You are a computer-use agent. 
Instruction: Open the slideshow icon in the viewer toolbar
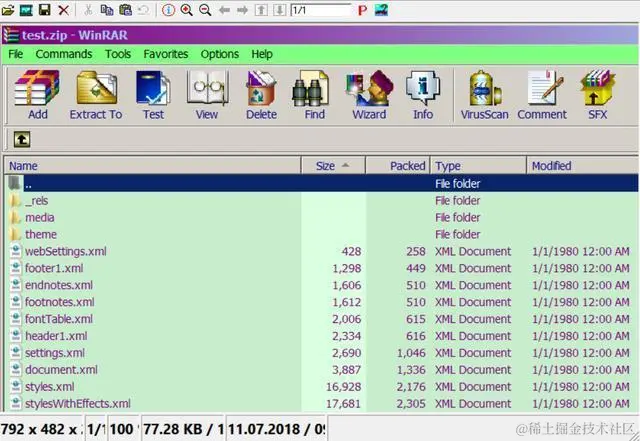(26, 10)
